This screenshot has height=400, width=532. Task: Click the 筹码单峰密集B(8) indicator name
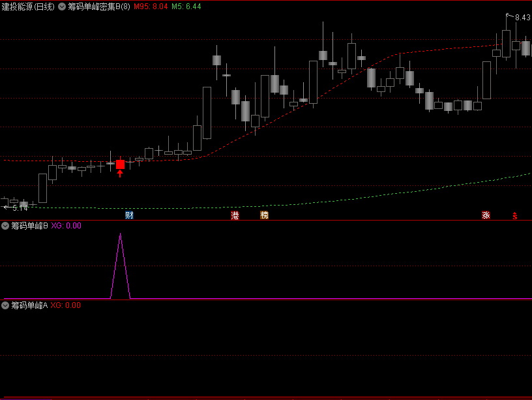[98, 7]
